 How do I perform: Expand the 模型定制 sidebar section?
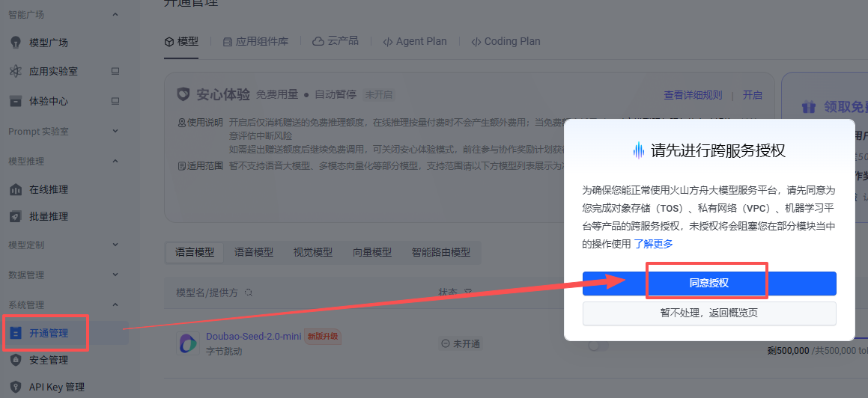(x=115, y=245)
